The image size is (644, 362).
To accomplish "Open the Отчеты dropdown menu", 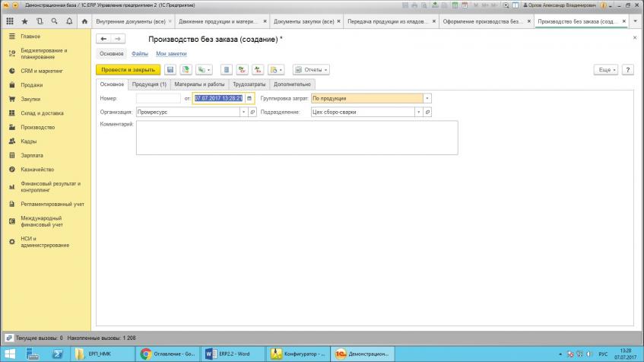I will (x=311, y=69).
